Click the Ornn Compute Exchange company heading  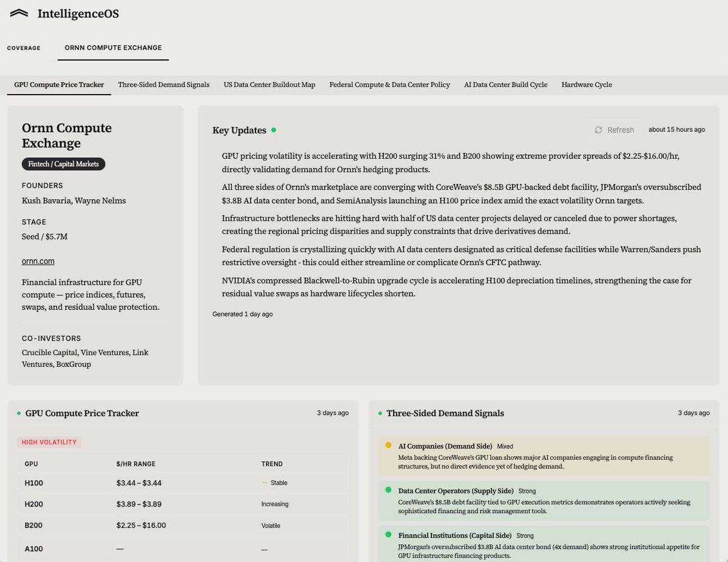coord(67,136)
